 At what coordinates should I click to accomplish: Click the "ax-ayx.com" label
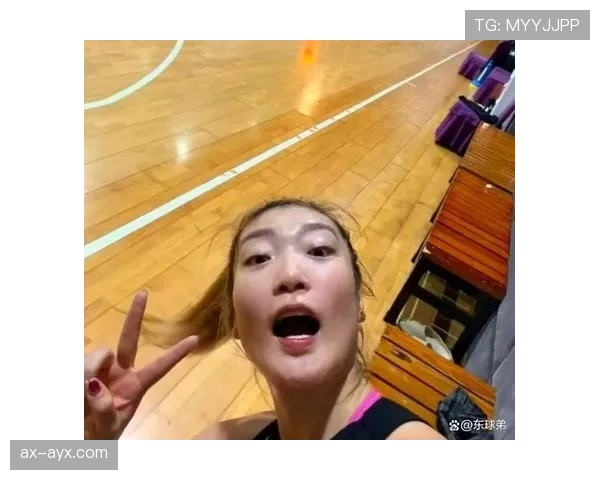coord(64,454)
